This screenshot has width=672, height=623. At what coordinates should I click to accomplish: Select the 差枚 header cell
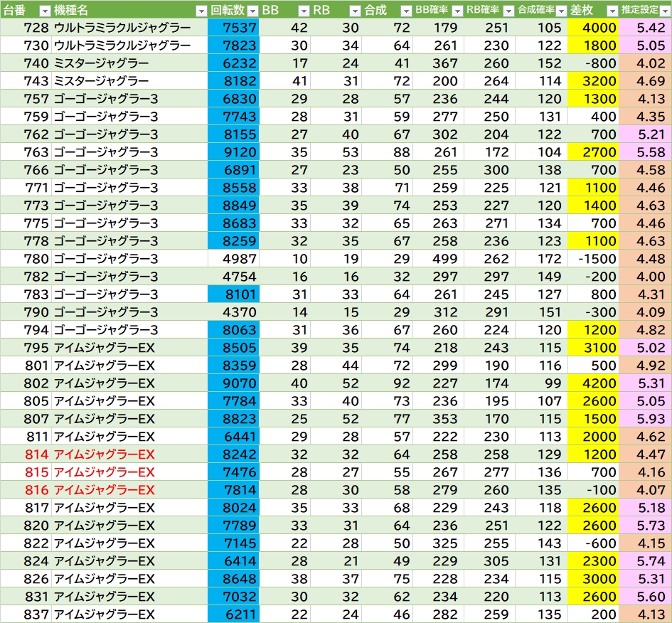coord(593,10)
